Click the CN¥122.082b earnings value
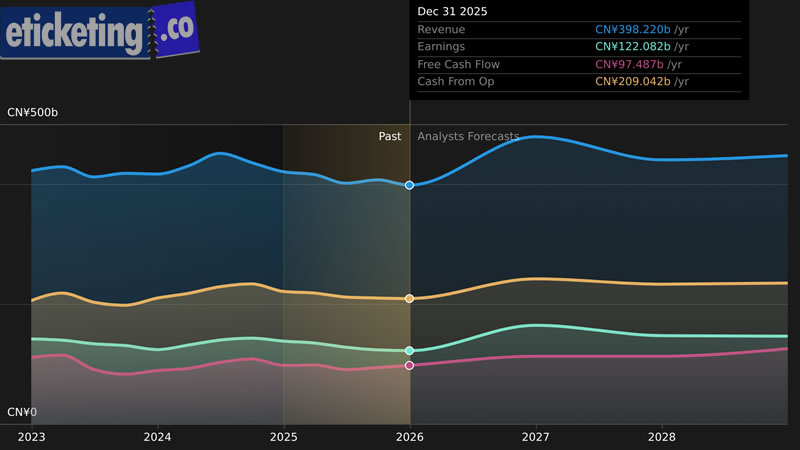The height and width of the screenshot is (450, 800). [633, 46]
